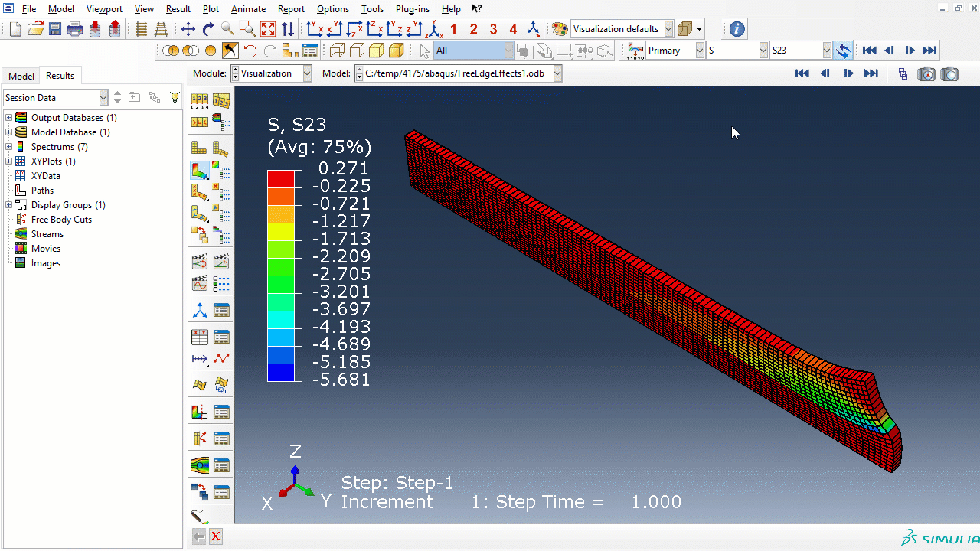Click the red X cancel button at bottom

pyautogui.click(x=216, y=536)
